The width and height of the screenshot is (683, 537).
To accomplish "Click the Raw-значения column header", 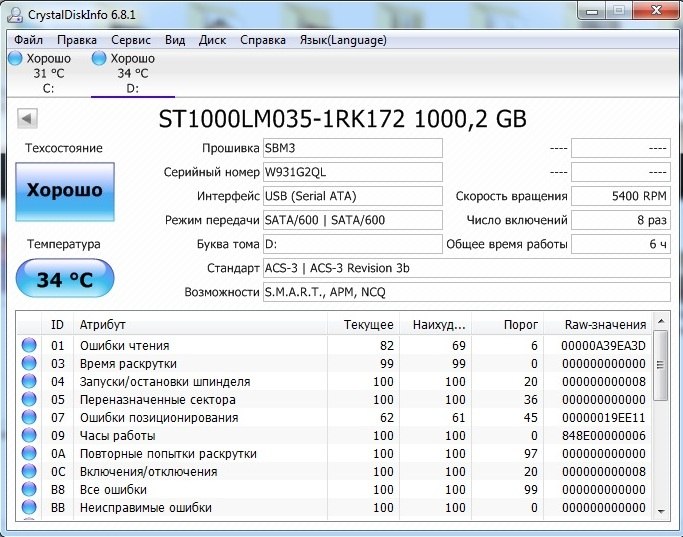I will [x=605, y=324].
